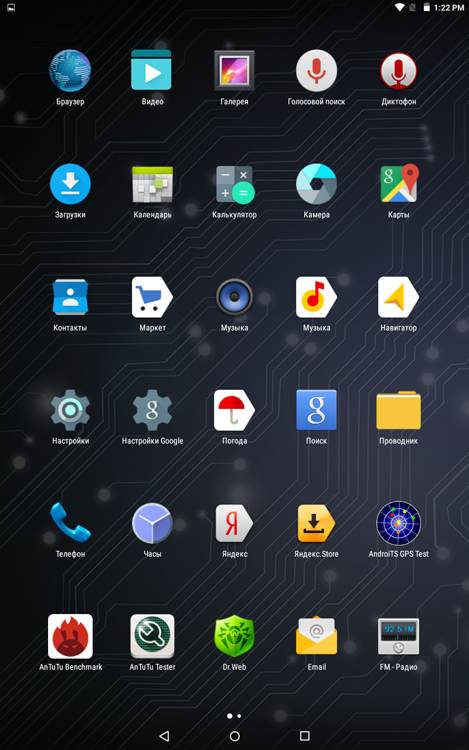Open the Калькулятор app

click(x=234, y=185)
